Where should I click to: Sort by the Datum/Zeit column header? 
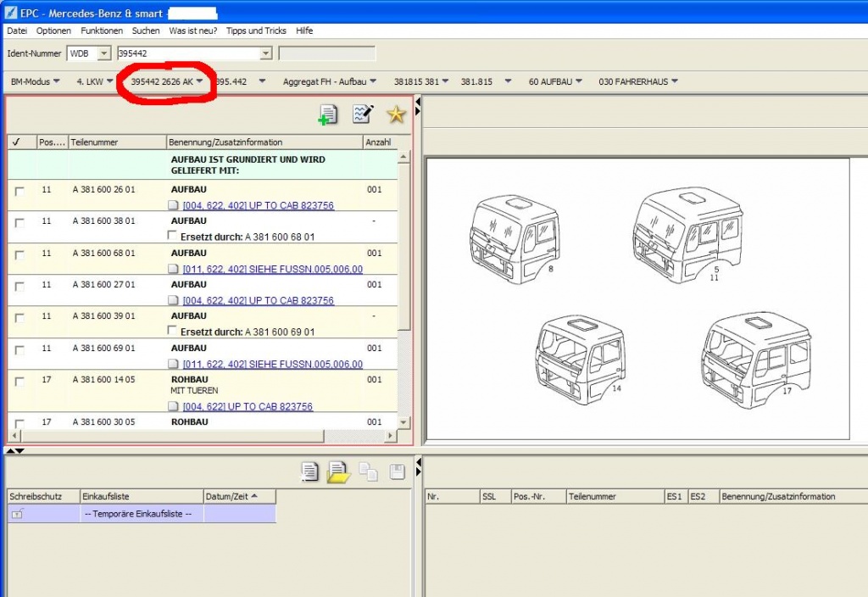pyautogui.click(x=240, y=496)
